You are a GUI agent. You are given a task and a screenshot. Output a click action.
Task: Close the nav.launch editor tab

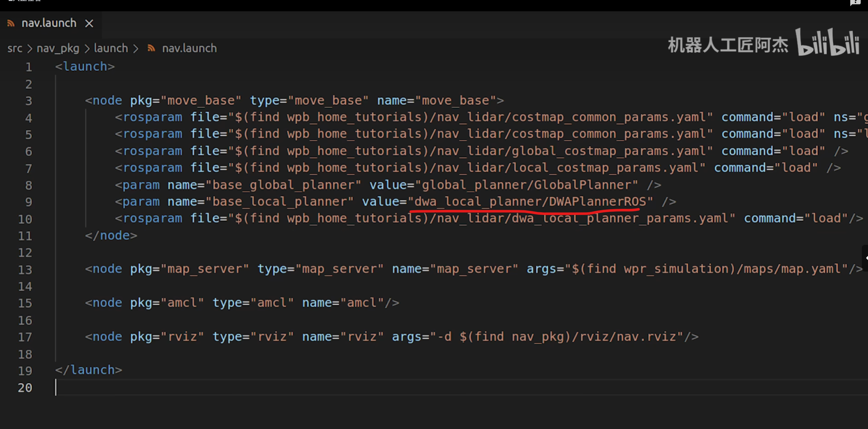click(x=89, y=23)
